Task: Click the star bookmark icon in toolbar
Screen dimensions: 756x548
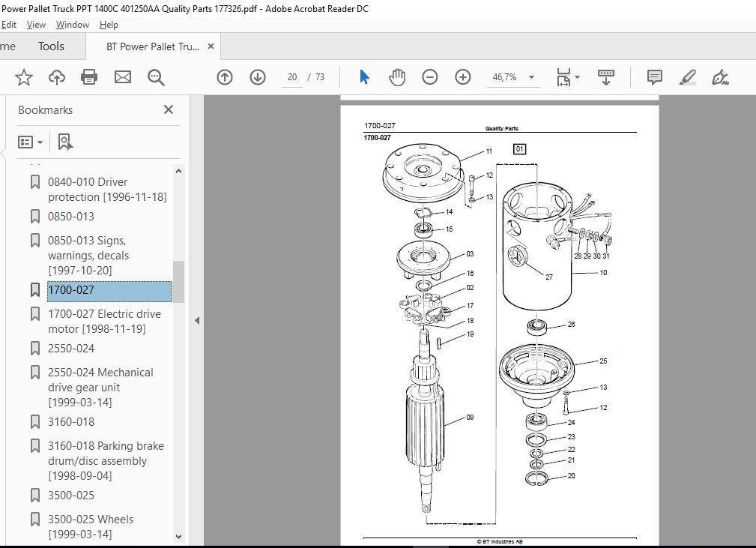Action: pos(24,77)
